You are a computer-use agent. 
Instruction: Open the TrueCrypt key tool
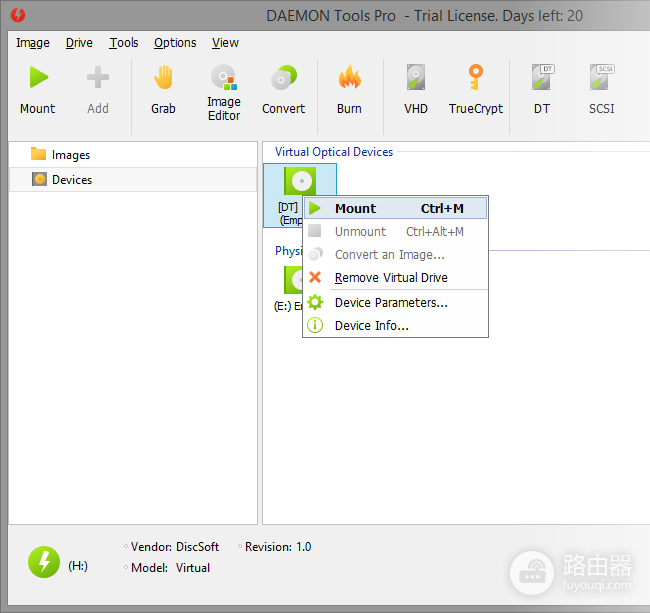point(476,89)
